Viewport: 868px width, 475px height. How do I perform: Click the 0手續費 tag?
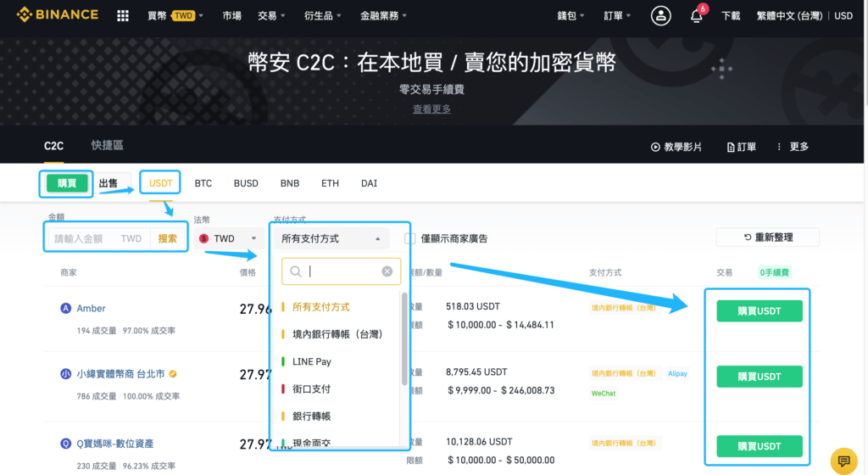point(775,272)
